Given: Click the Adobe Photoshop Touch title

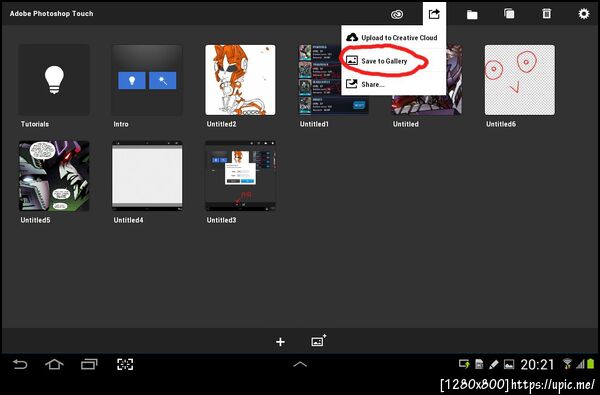Looking at the screenshot, I should tap(51, 13).
